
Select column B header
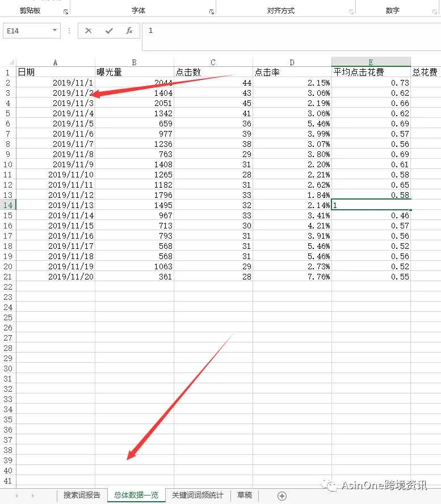[x=135, y=62]
